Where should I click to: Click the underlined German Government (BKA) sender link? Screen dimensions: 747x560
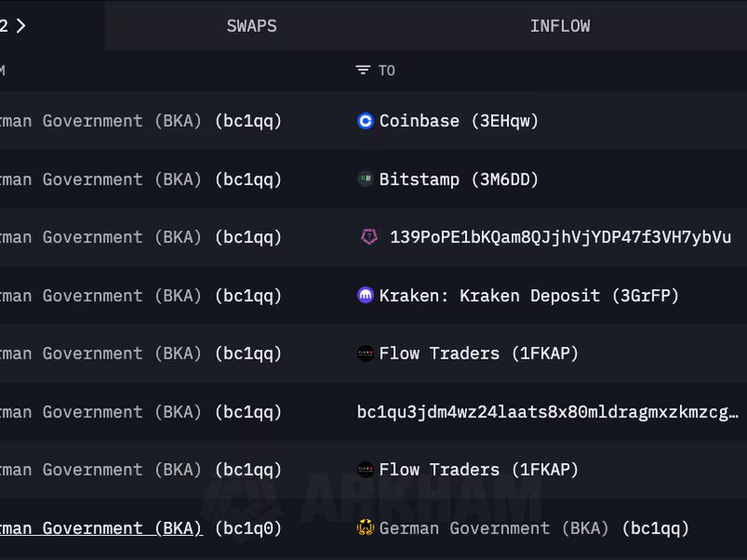pos(101,528)
